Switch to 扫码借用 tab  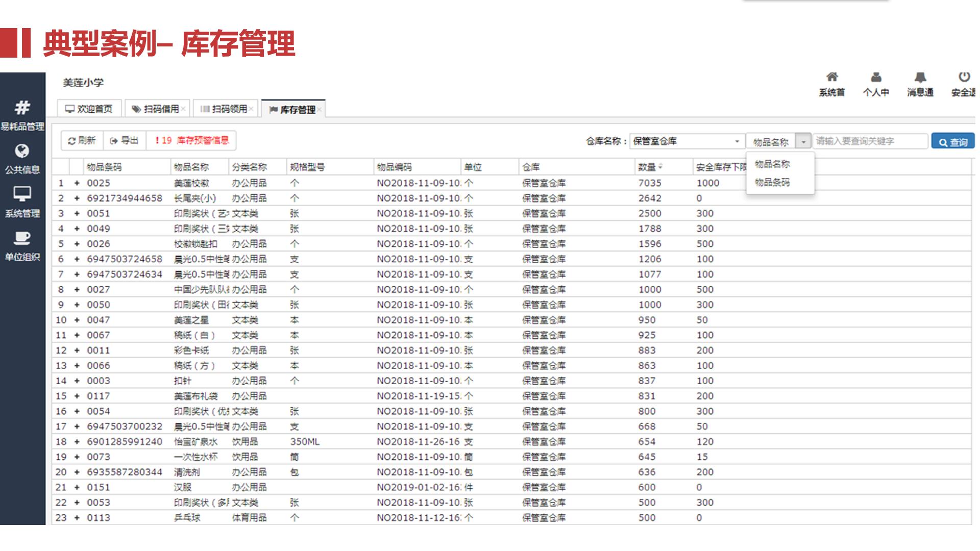coord(157,109)
